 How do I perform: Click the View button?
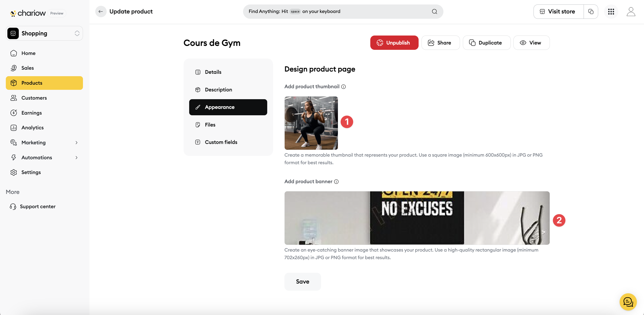[532, 43]
